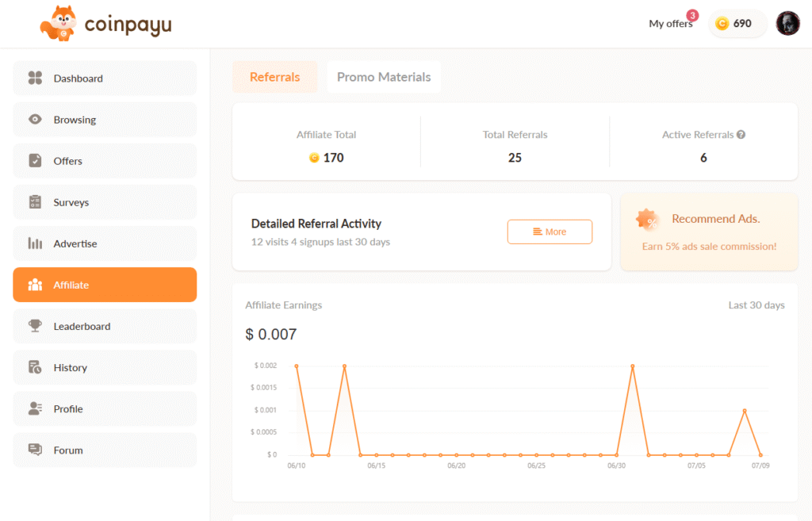This screenshot has width=812, height=521.
Task: Click the chart peak point before 06/15
Action: pyautogui.click(x=344, y=366)
